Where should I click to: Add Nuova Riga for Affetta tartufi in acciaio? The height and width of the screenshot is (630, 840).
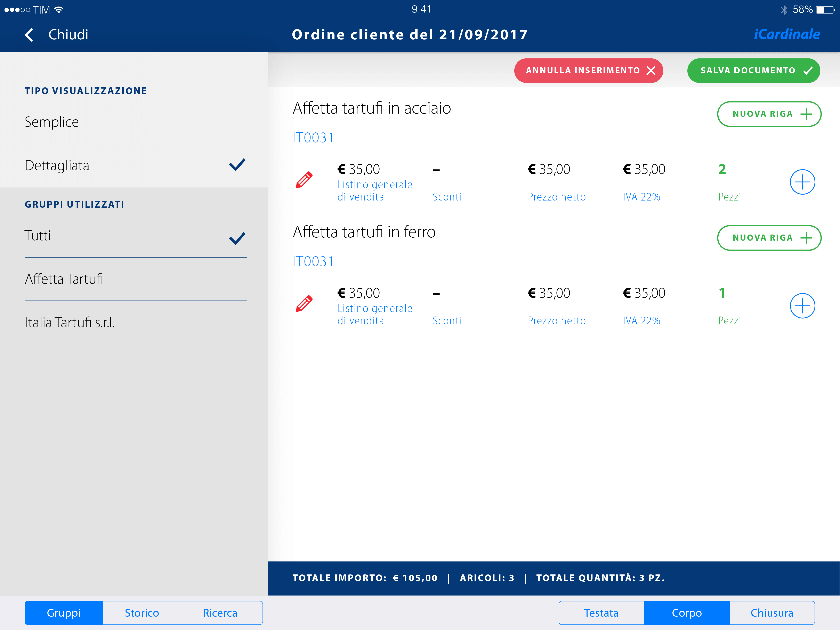[769, 114]
